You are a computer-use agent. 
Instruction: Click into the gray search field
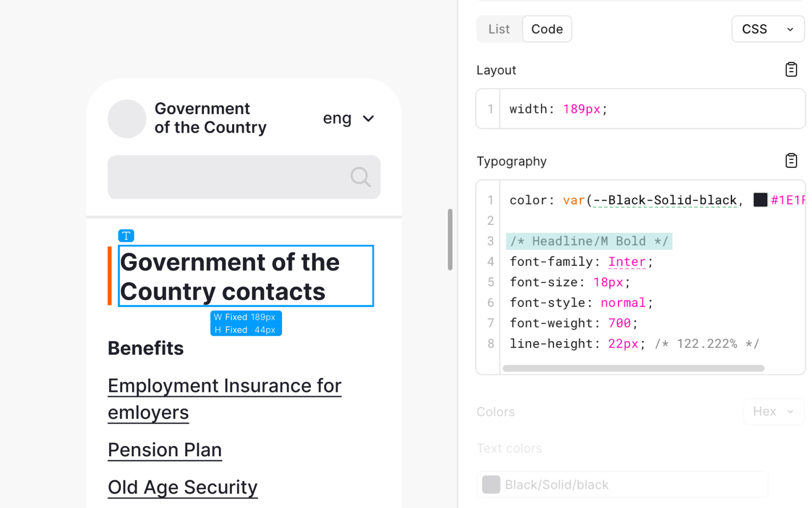(226, 177)
